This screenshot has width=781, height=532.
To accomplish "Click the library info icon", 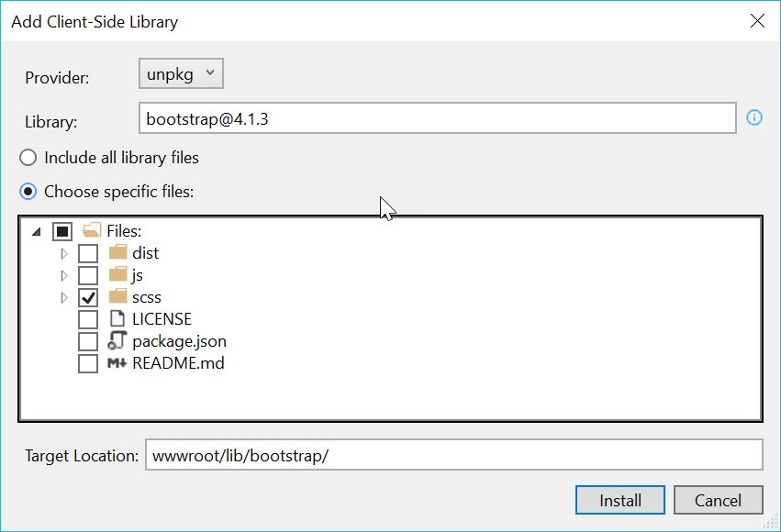I will click(754, 117).
